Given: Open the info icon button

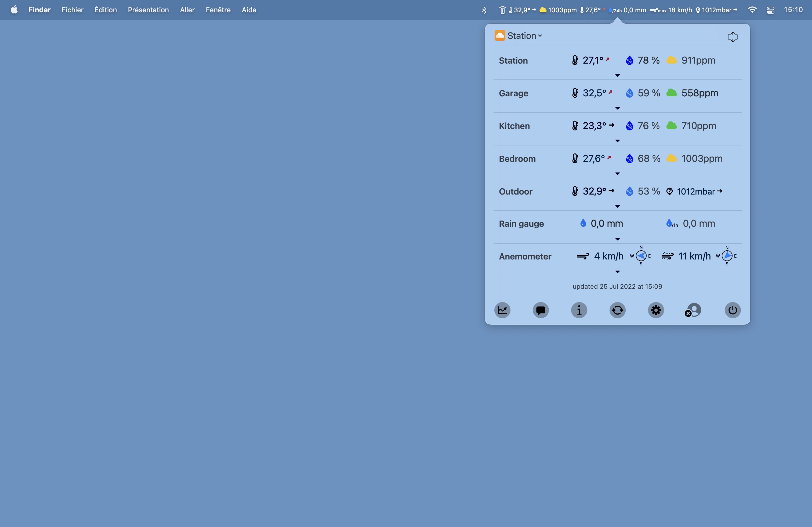Looking at the screenshot, I should 579,310.
